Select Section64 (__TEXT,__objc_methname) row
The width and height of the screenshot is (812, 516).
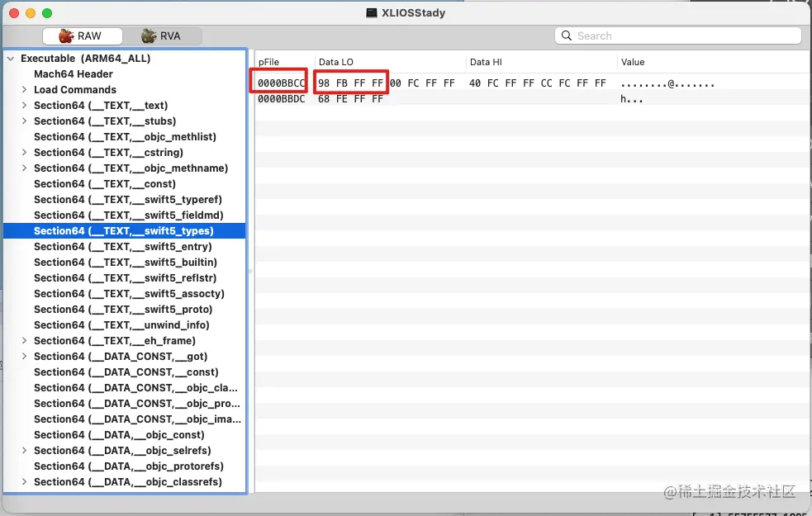(x=125, y=168)
